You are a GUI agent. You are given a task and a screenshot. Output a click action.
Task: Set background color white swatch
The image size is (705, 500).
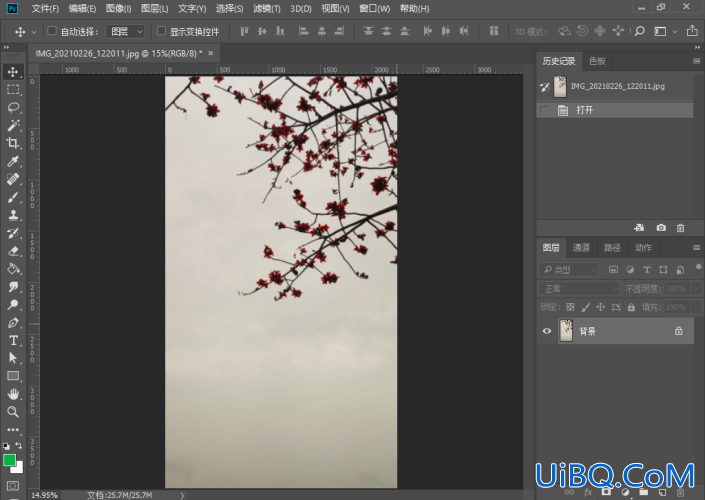pyautogui.click(x=18, y=469)
